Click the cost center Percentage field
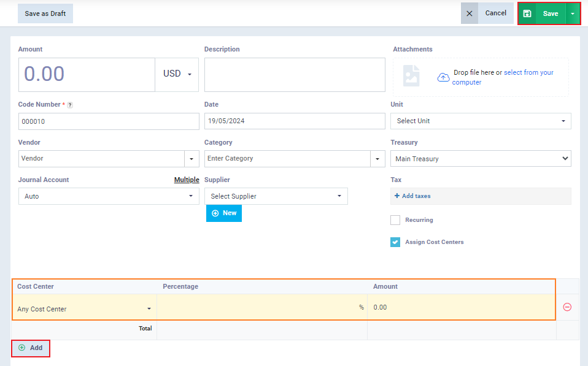The width and height of the screenshot is (588, 366). pyautogui.click(x=261, y=307)
